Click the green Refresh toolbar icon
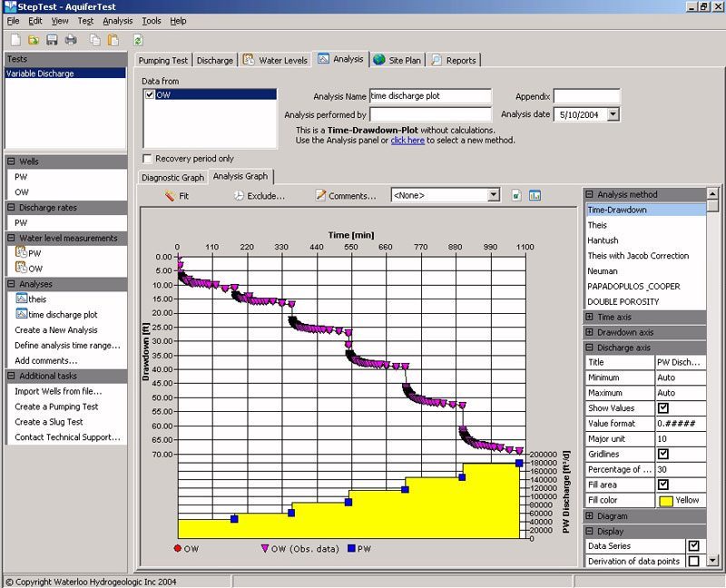This screenshot has height=588, width=726. coord(138,40)
